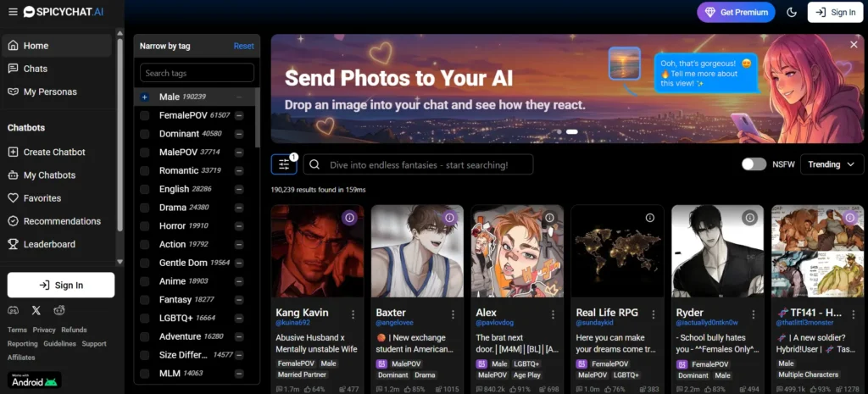Click the tag list scrollbar
868x394 pixels.
click(x=258, y=117)
